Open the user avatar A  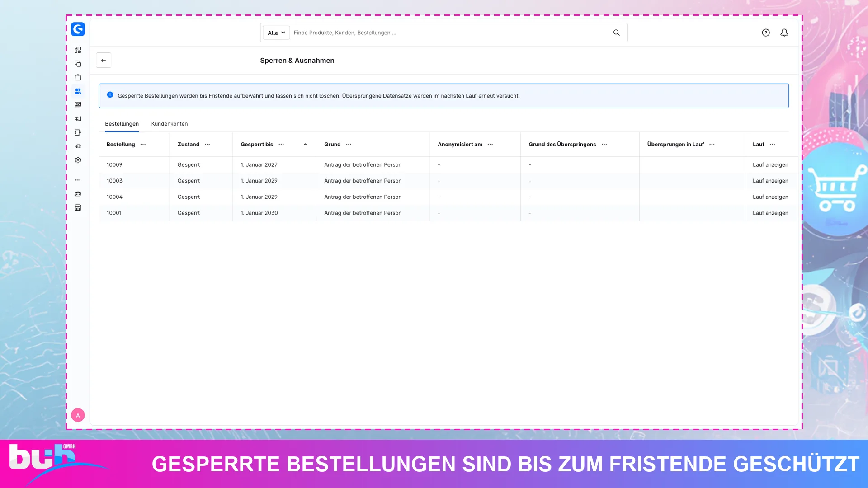tap(78, 415)
